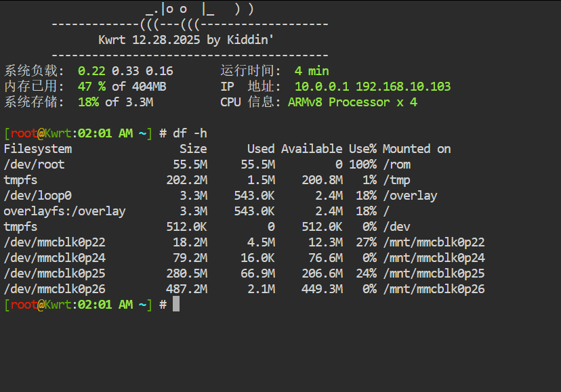Click the '100%' usage value for /dev/root
Viewport: 561px width, 392px height.
pyautogui.click(x=362, y=165)
